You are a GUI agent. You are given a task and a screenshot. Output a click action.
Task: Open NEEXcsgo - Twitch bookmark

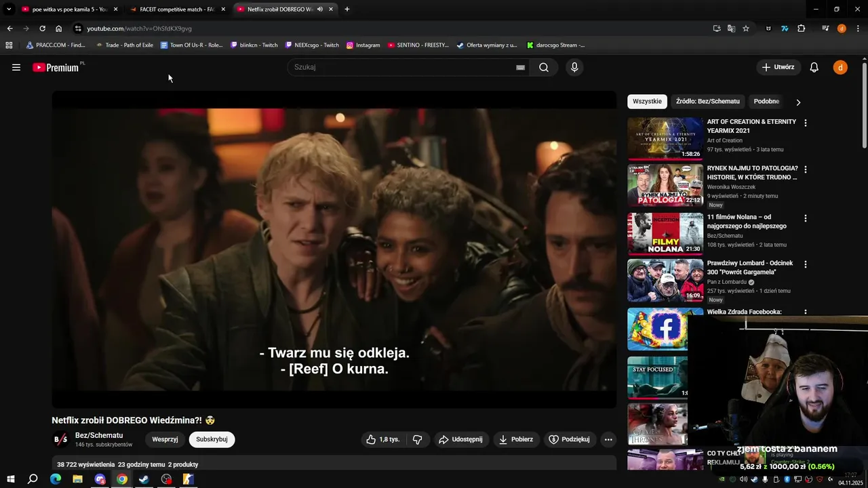[x=312, y=45]
